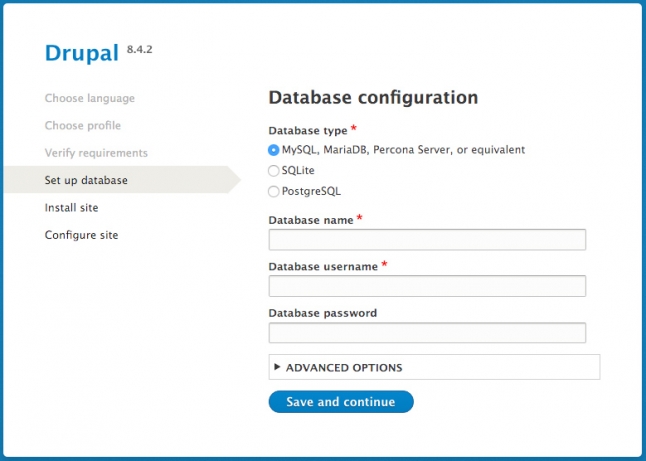Click the Database password label
The width and height of the screenshot is (646, 461).
point(323,313)
